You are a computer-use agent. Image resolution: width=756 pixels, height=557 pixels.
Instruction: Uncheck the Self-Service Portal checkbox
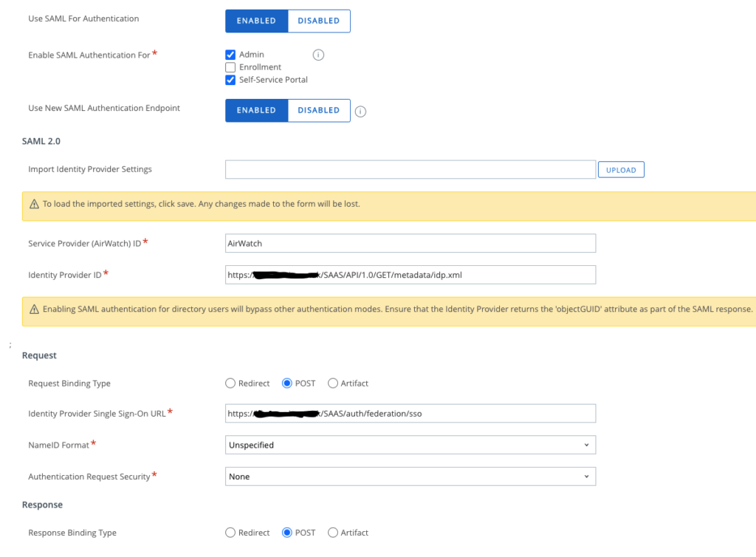coord(230,79)
